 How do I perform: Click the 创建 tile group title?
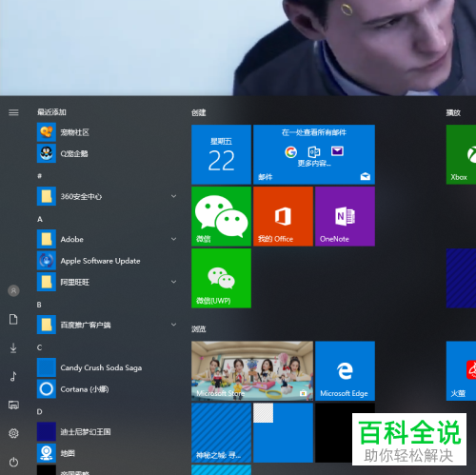tap(199, 112)
